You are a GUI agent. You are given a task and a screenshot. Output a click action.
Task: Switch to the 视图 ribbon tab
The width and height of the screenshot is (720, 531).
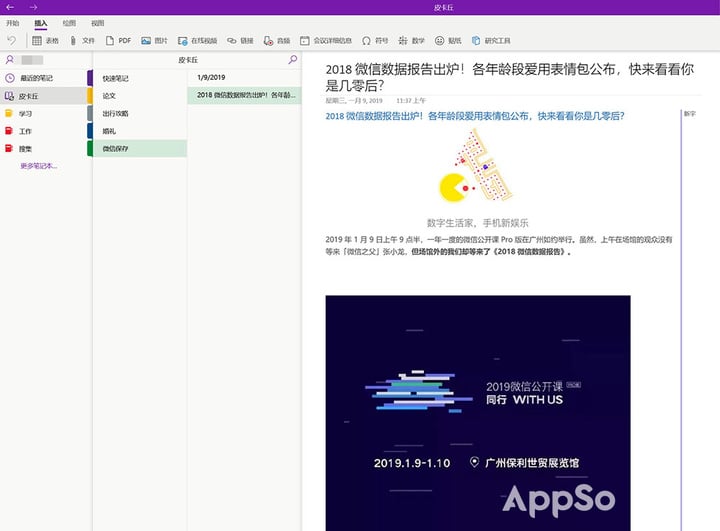click(x=97, y=23)
